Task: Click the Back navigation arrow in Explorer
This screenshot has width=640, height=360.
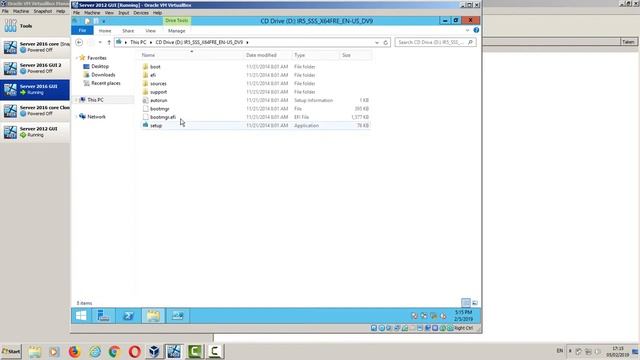Action: 79,42
